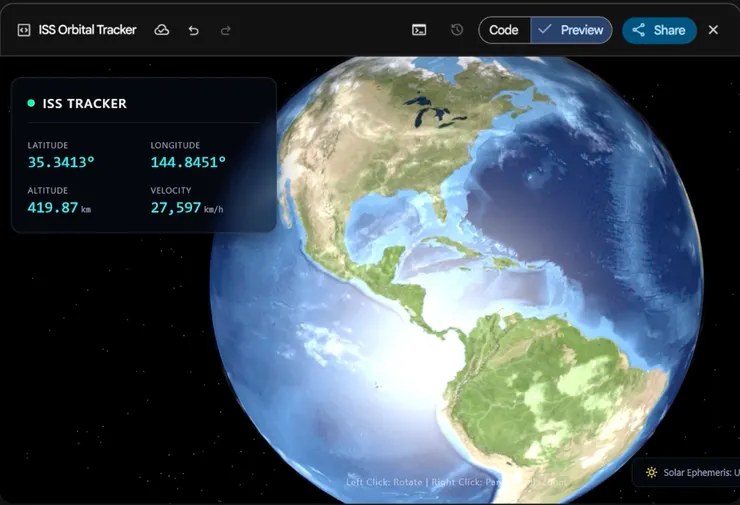Screen dimensions: 740x505
Task: Click the latitude value 35.3413°
Action: tap(61, 162)
